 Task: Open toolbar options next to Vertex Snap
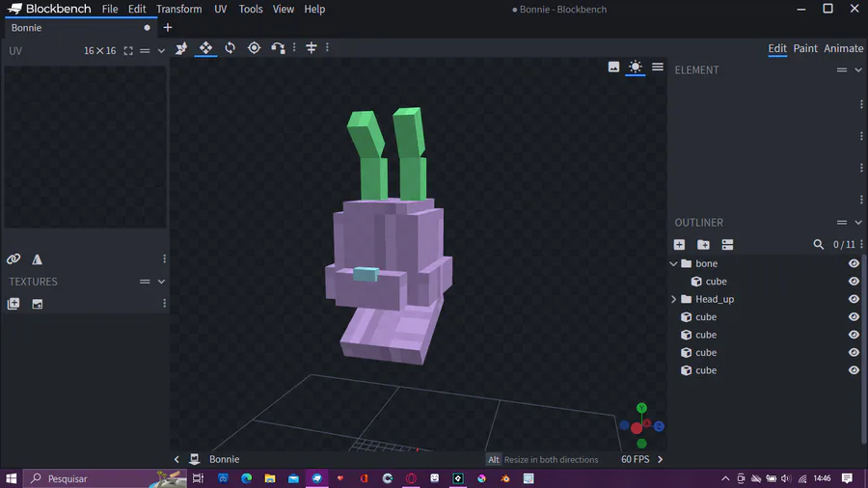coord(294,47)
